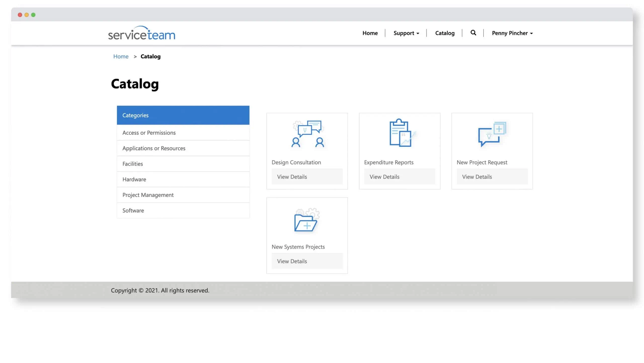Click the New Systems Projects title text
Image resolution: width=644 pixels, height=363 pixels.
coord(298,247)
